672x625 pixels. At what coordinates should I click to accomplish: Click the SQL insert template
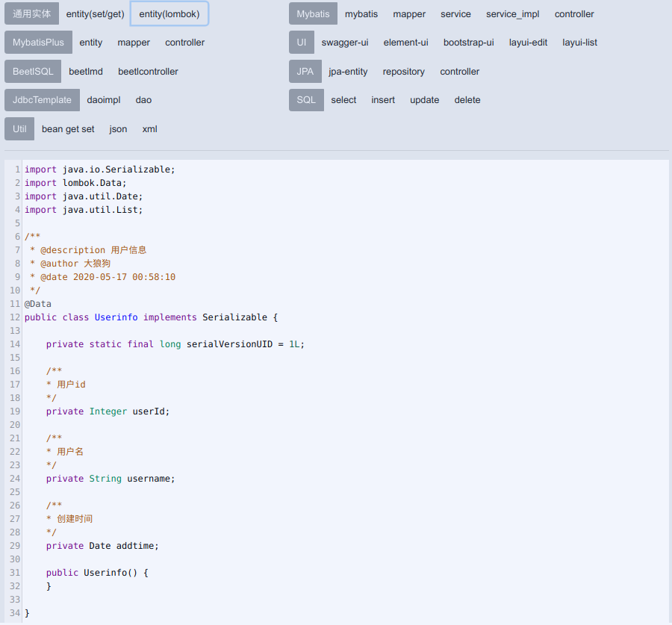[x=383, y=100]
